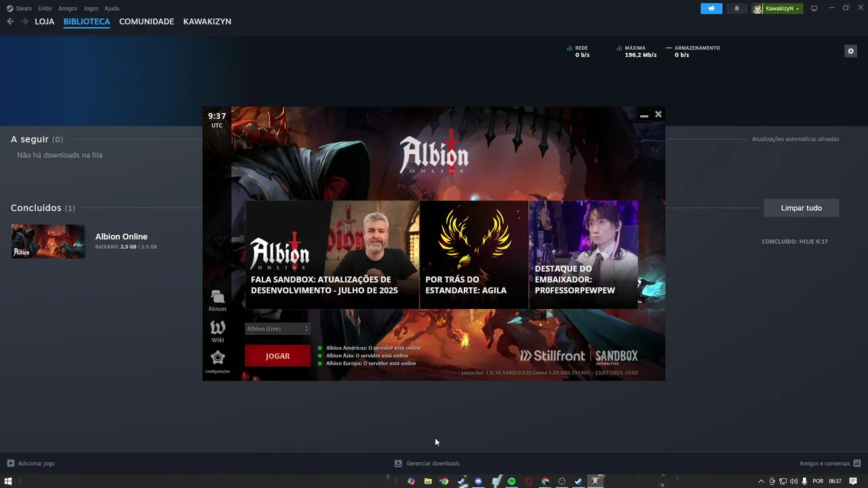Click the MÁXIMA 196,2 Mb/s stat
Screen dimensions: 868x488
tap(637, 52)
